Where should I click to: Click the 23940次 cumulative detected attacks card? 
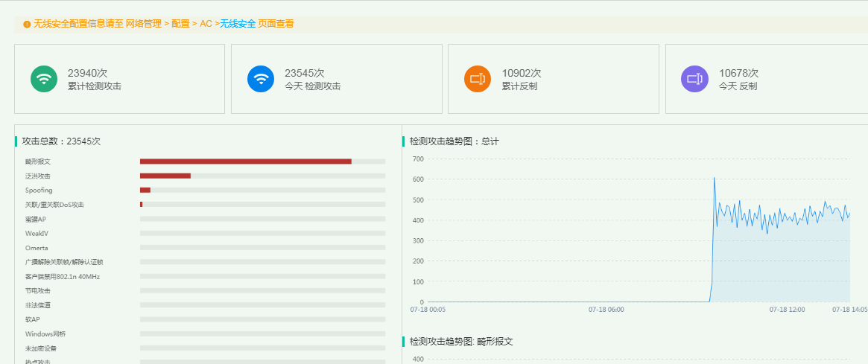[x=119, y=79]
